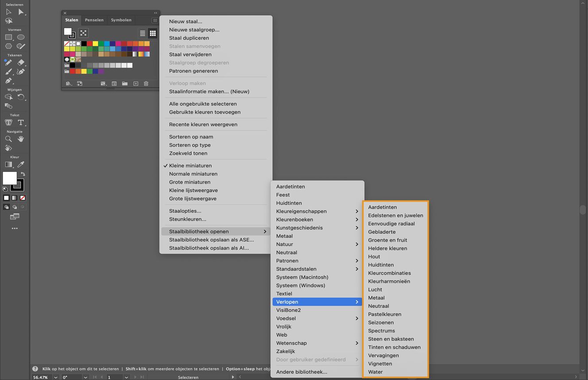Screen dimensions: 588x380
Task: Select the Rectangle tool
Action: pyautogui.click(x=8, y=37)
